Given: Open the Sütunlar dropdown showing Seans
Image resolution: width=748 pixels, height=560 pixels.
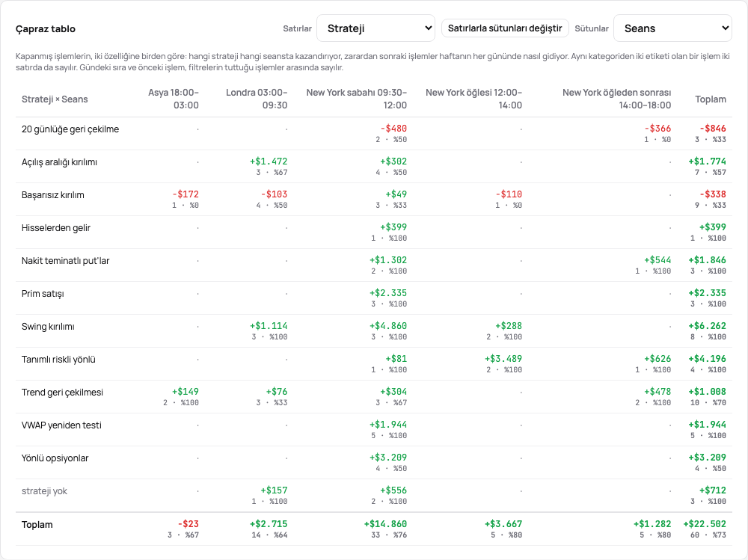Looking at the screenshot, I should [x=672, y=28].
